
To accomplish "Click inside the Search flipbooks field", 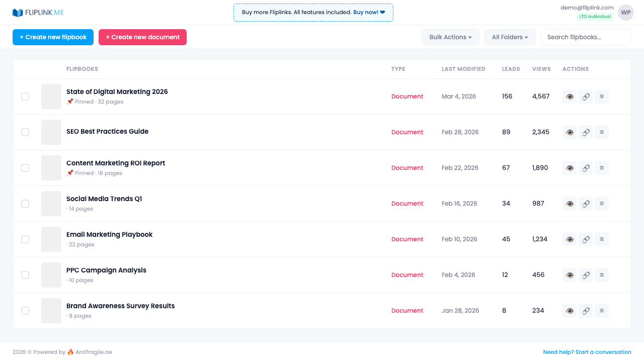I will pyautogui.click(x=586, y=37).
